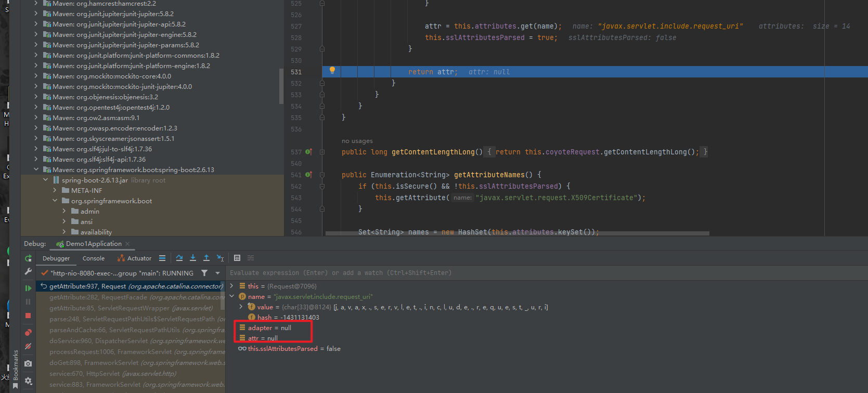This screenshot has height=393, width=868.
Task: Click the intention lightbulb on line 531
Action: (332, 71)
